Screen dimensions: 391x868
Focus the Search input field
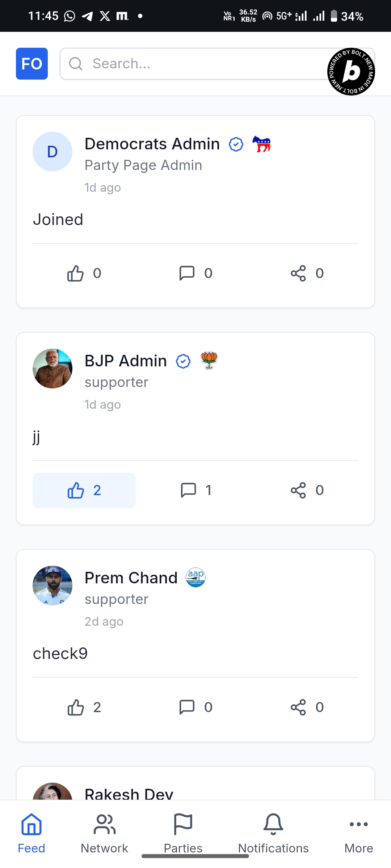click(x=192, y=64)
